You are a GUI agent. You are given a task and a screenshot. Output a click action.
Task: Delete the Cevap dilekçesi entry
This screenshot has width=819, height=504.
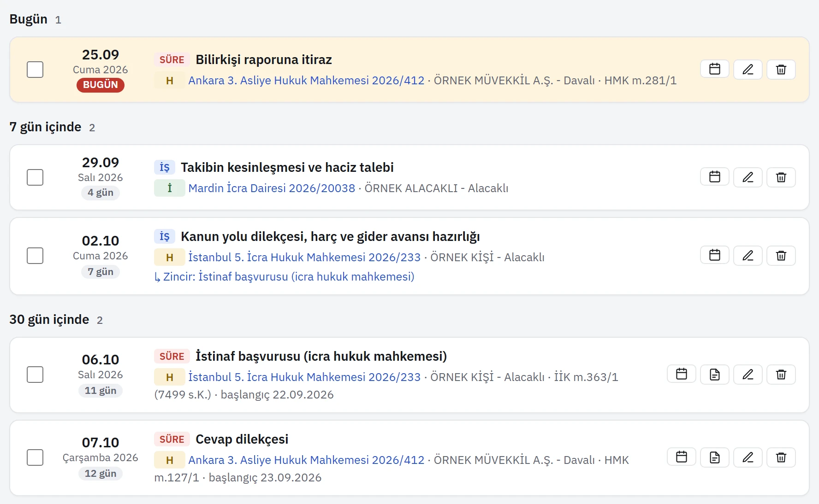coord(781,457)
